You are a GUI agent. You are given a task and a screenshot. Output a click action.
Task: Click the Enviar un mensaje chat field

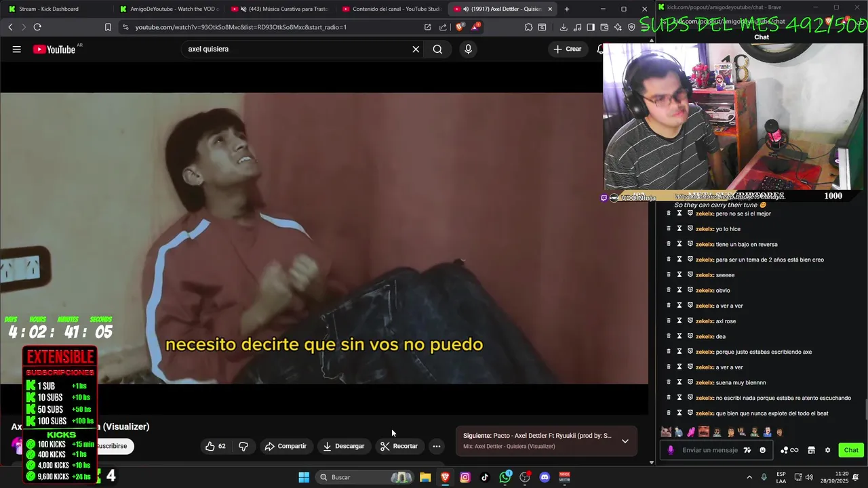711,450
